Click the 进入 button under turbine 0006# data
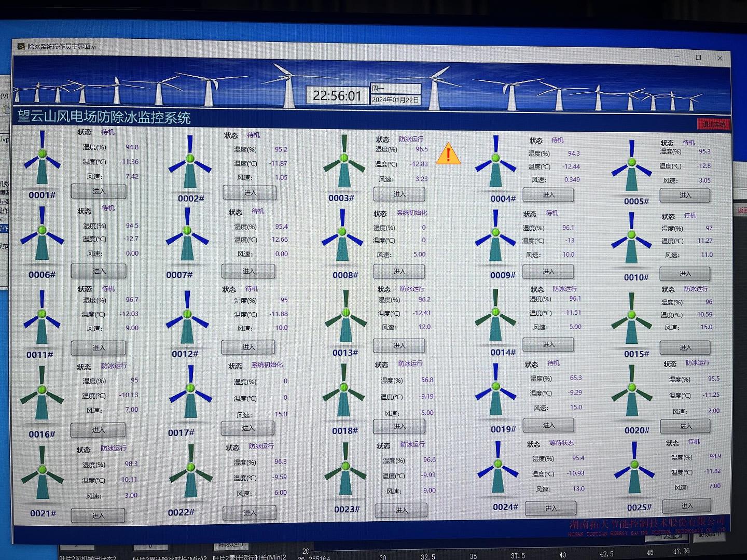The height and width of the screenshot is (560, 747). coord(99,271)
